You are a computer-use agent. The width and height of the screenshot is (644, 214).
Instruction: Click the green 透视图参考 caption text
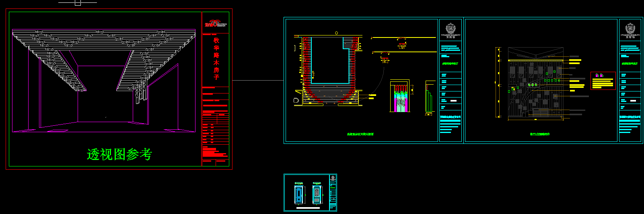tap(119, 154)
